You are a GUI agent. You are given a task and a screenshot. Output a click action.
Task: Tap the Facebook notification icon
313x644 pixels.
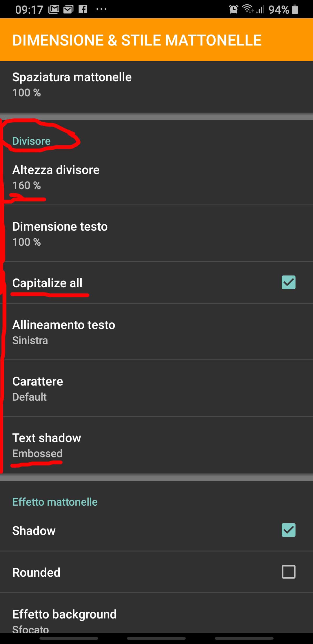click(x=83, y=9)
